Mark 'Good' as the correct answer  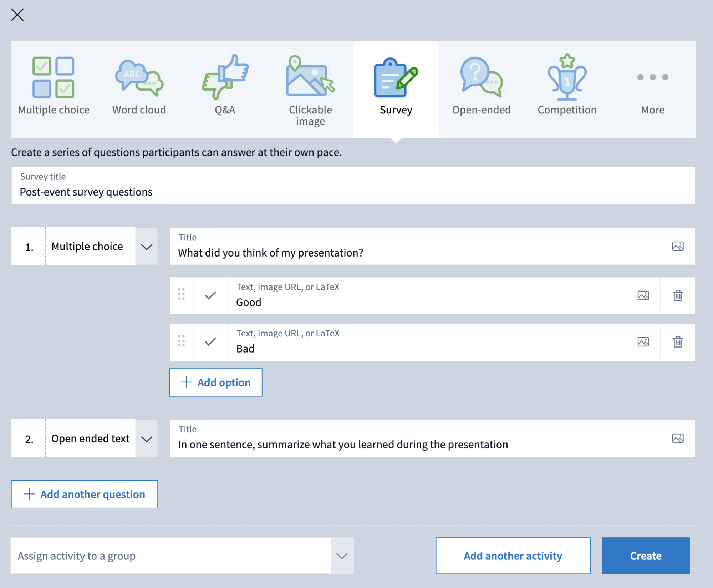click(210, 295)
